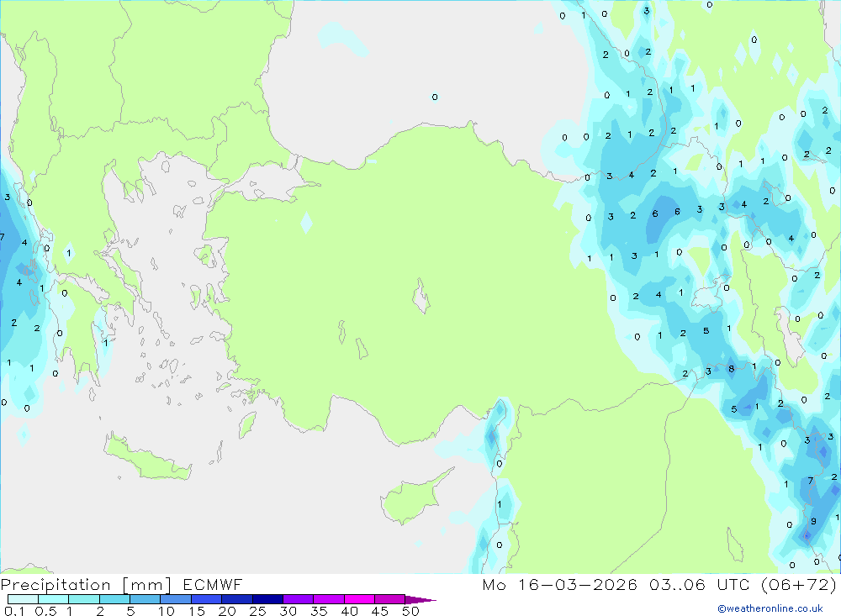841x616 pixels.
Task: Click the legend label '10'
Action: 167,611
